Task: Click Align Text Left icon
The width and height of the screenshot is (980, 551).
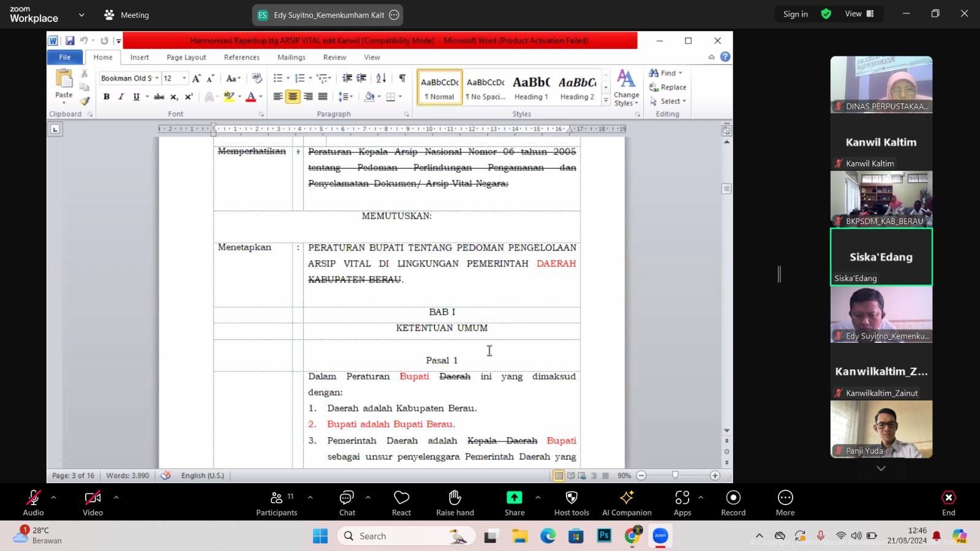Action: pos(278,97)
